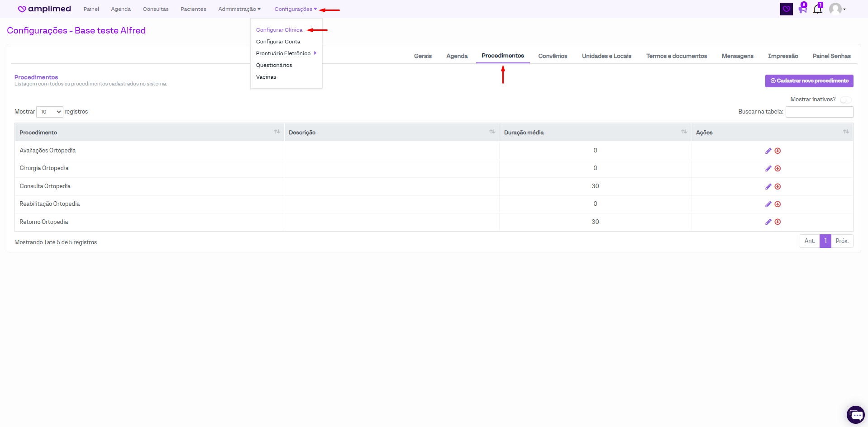This screenshot has height=427, width=868.
Task: Click the deactivate icon for Cirurgia Ortopedia
Action: point(777,168)
